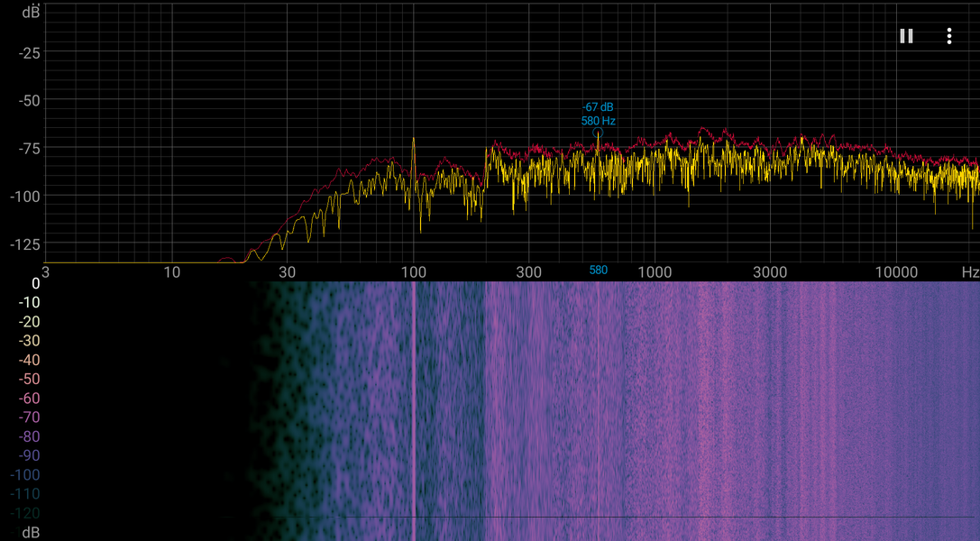Click the '-30' spectrogram color scale label
This screenshot has width=980, height=541.
coord(28,341)
